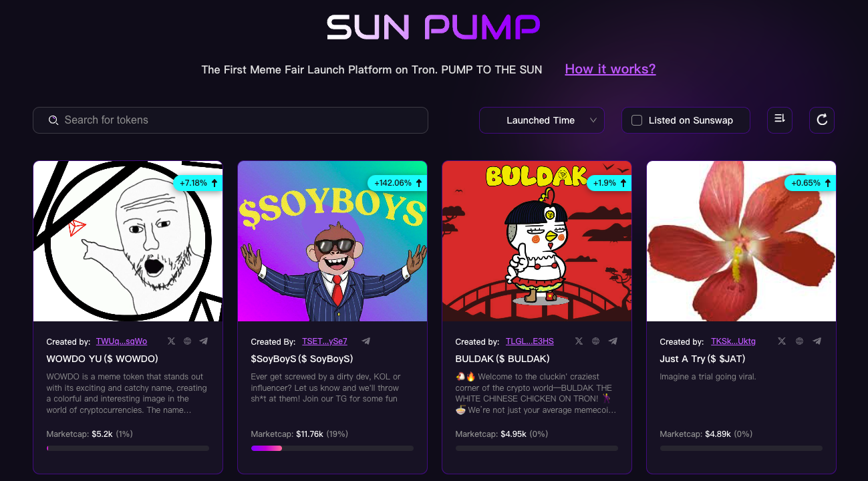Open creator address TWUq...sqWo link
This screenshot has width=868, height=481.
[122, 341]
